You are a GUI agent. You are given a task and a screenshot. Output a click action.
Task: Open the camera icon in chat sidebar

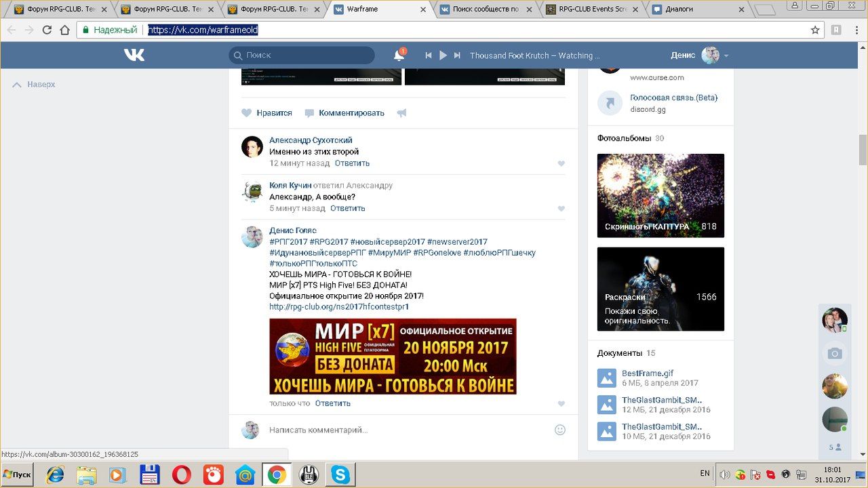[x=835, y=353]
